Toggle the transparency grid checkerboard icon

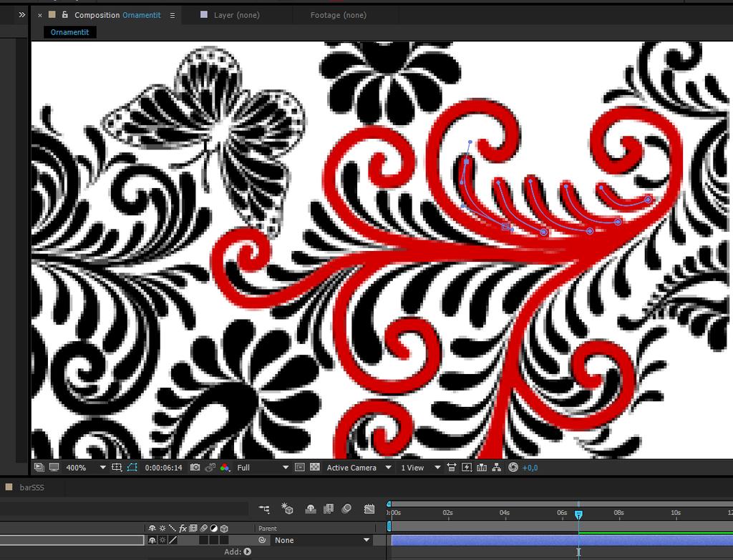point(315,468)
